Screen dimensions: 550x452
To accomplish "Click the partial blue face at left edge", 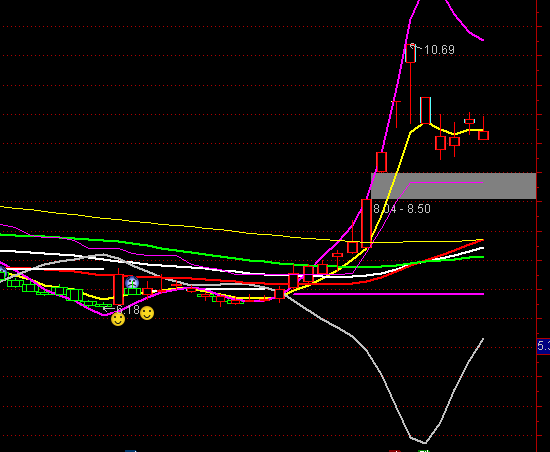I will tap(2, 272).
